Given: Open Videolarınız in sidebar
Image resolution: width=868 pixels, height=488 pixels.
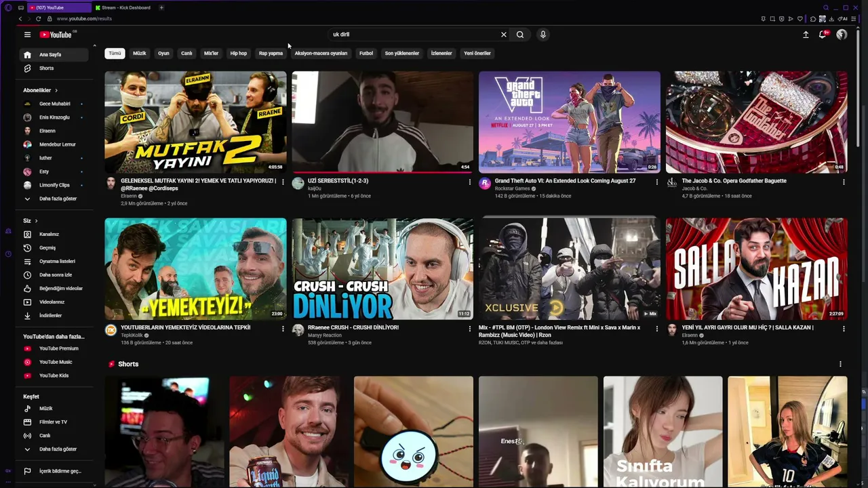Looking at the screenshot, I should coord(54,302).
